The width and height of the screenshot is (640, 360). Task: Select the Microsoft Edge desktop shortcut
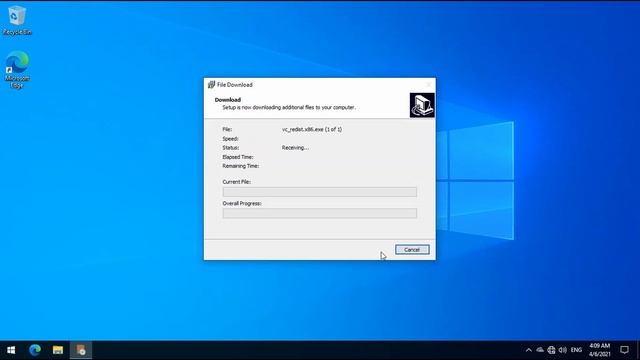click(x=17, y=69)
